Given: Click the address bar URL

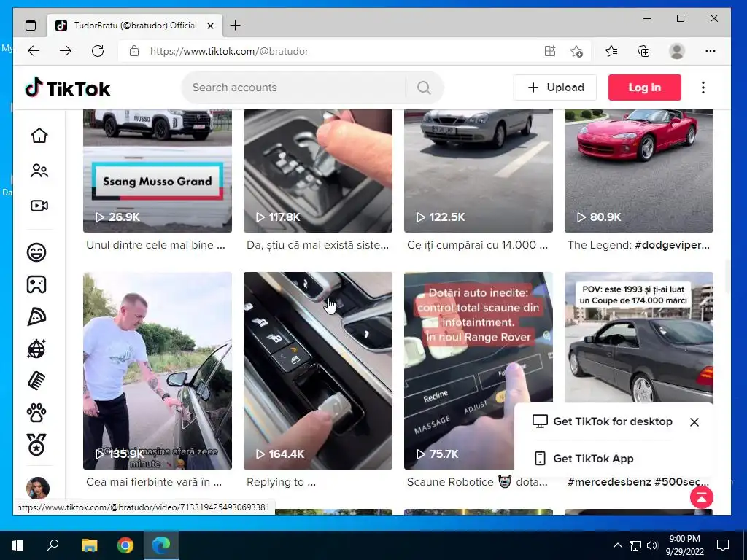Looking at the screenshot, I should click(x=229, y=52).
